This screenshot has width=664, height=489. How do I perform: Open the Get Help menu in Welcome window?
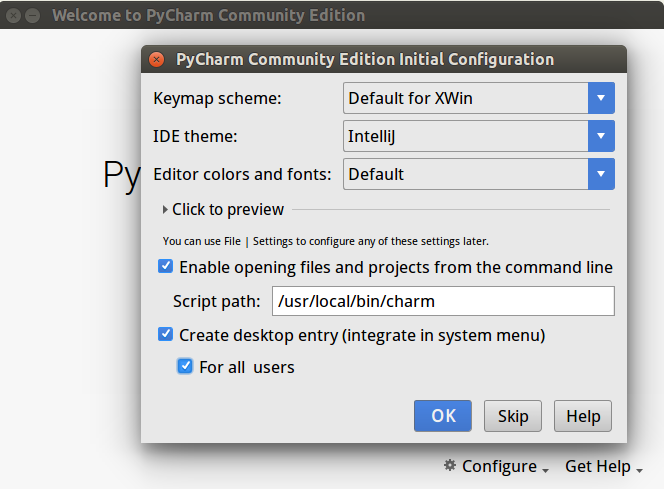pyautogui.click(x=604, y=466)
